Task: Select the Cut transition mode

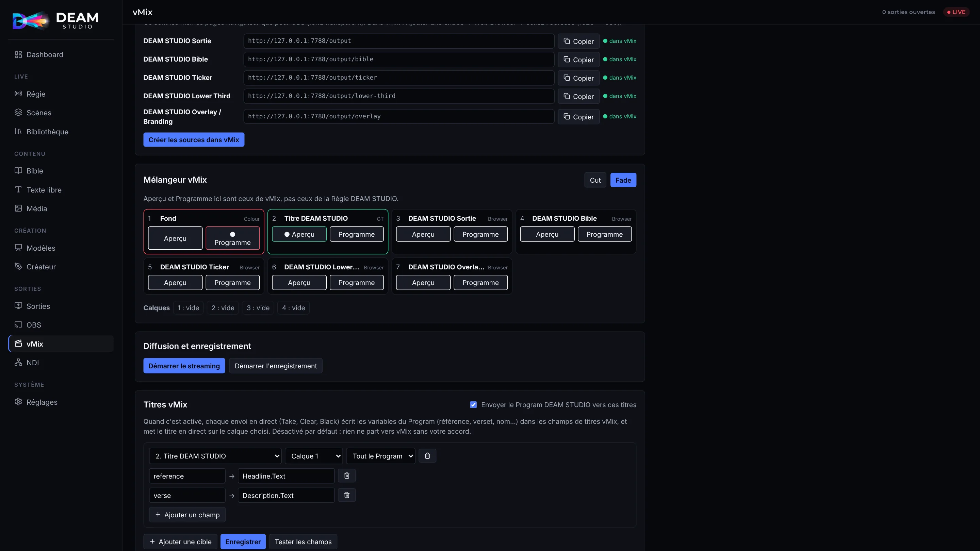Action: click(x=595, y=180)
